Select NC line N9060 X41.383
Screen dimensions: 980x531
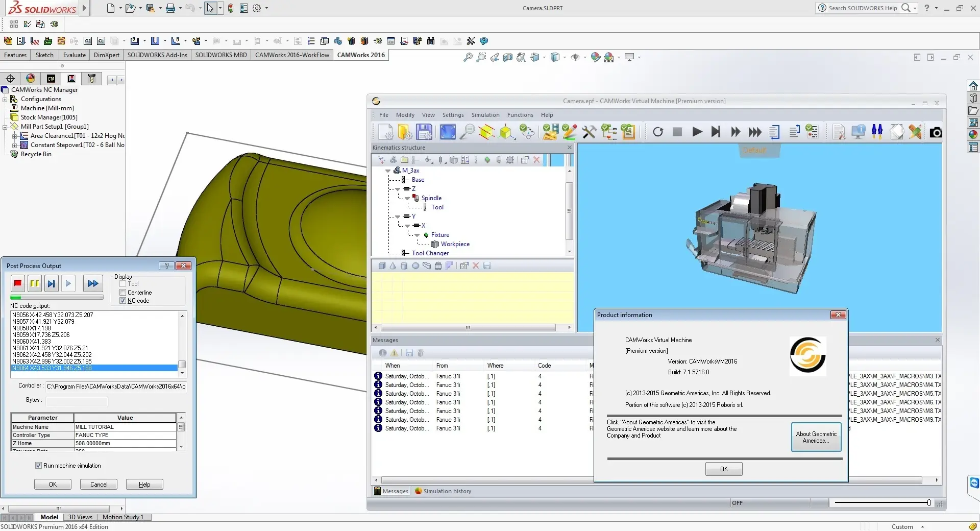point(32,342)
